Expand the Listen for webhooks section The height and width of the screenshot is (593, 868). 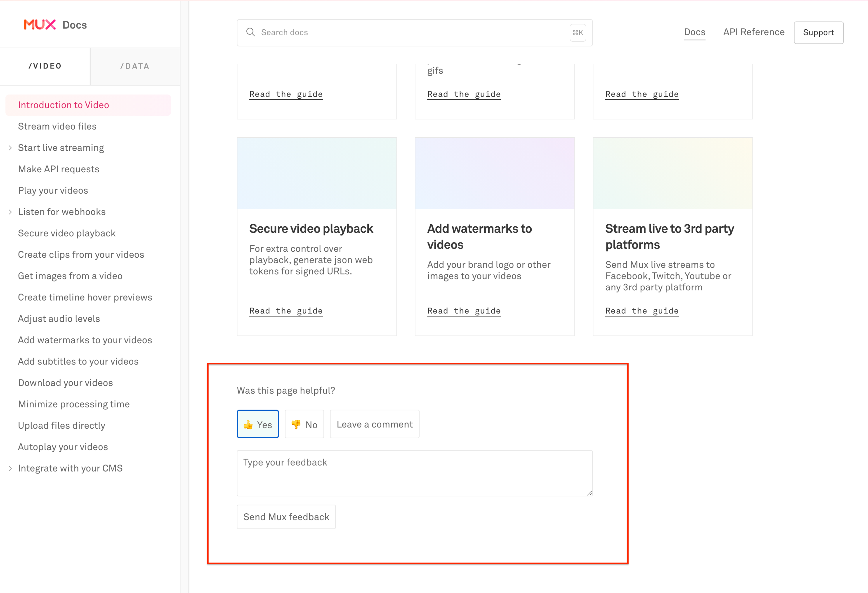pyautogui.click(x=10, y=212)
